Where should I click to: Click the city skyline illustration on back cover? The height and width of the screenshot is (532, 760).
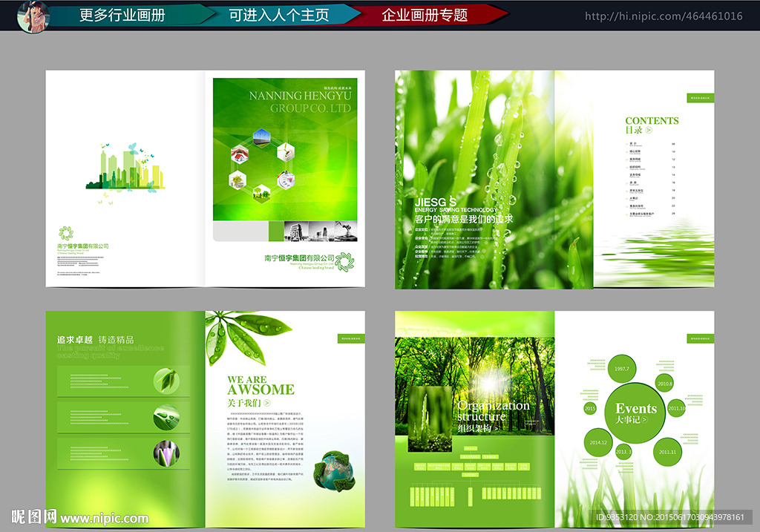125,168
